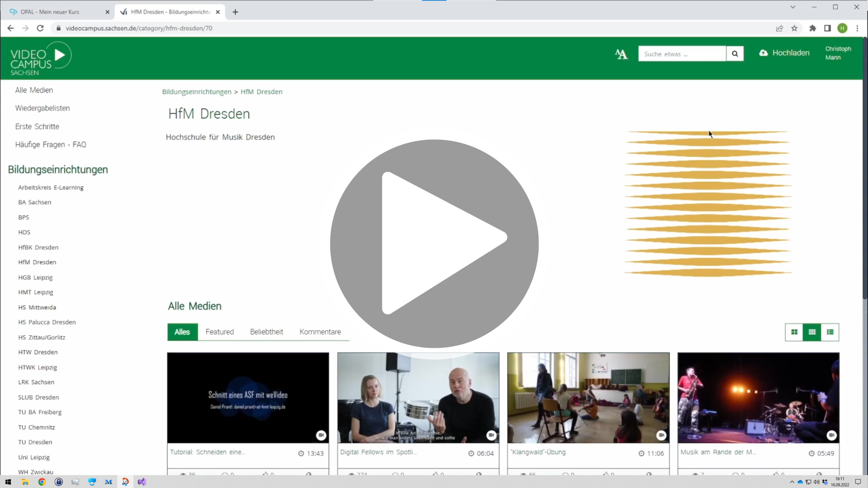Click the Hochladen upload button
The height and width of the screenshot is (488, 868).
[x=784, y=53]
